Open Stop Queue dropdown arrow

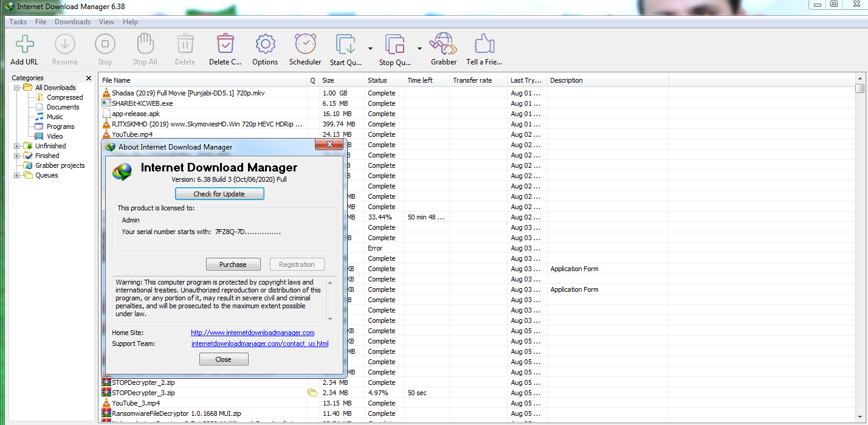coord(419,48)
